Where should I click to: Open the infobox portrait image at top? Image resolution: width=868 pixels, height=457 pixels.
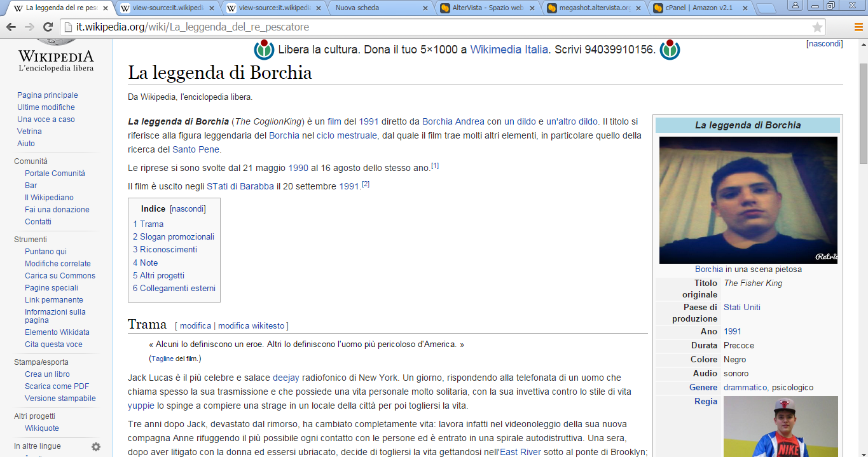748,200
